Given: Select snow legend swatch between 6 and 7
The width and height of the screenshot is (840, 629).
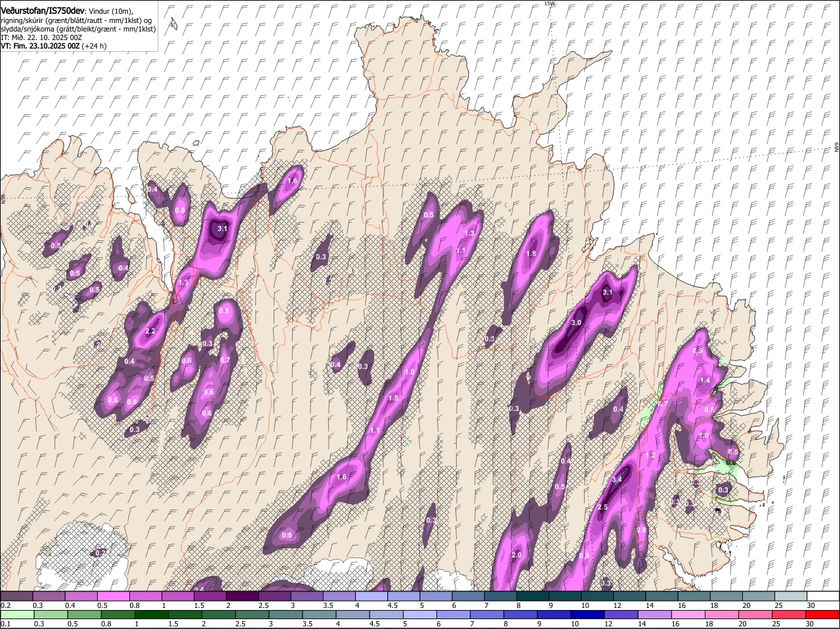Looking at the screenshot, I should coord(468,596).
